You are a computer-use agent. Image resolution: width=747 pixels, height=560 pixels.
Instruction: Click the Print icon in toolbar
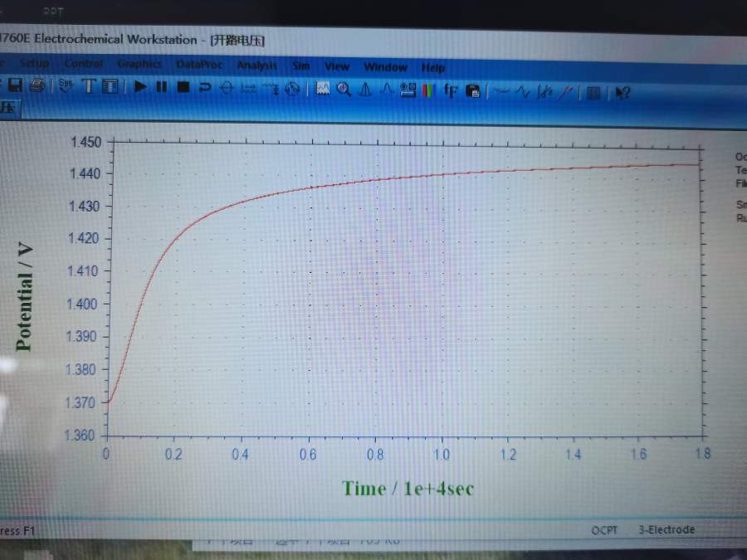37,85
